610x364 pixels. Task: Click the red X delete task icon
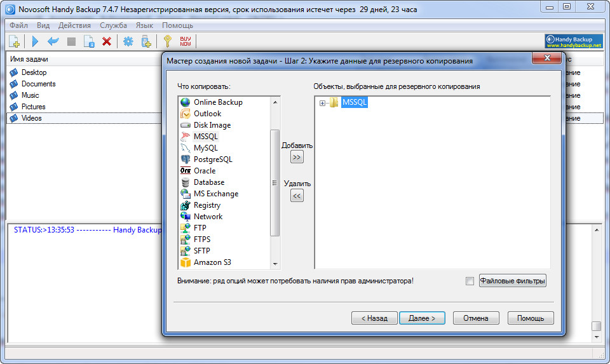(x=107, y=41)
